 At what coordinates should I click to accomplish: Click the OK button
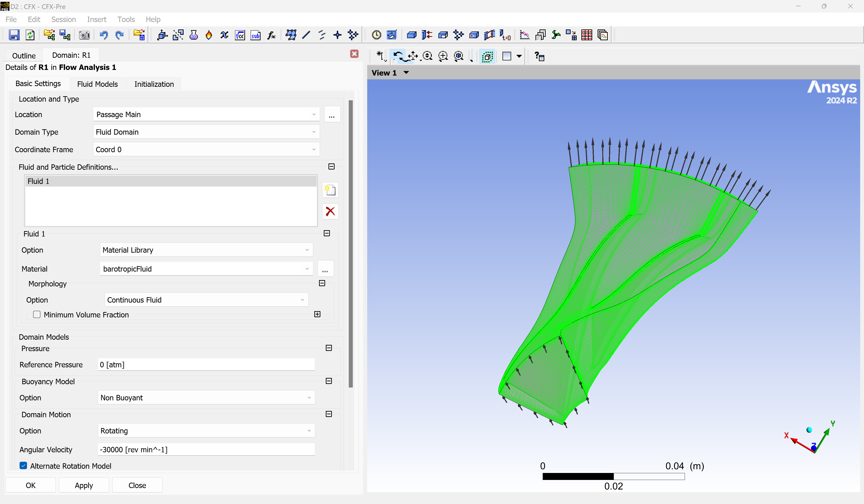click(x=31, y=486)
